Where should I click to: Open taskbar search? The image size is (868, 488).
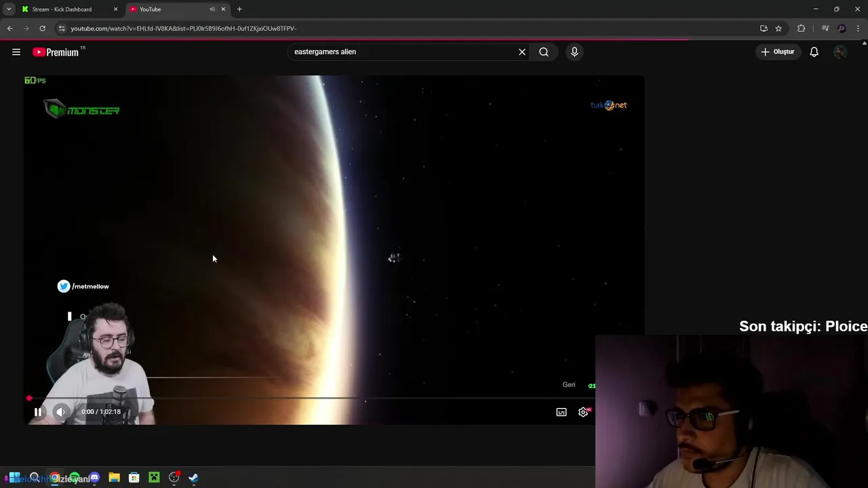click(x=35, y=478)
